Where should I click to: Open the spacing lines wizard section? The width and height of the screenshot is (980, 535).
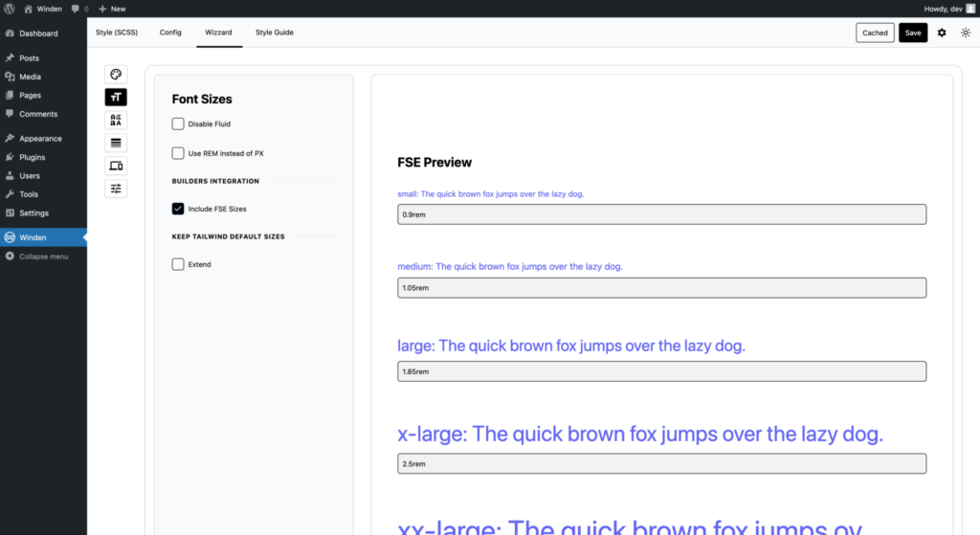pyautogui.click(x=116, y=144)
